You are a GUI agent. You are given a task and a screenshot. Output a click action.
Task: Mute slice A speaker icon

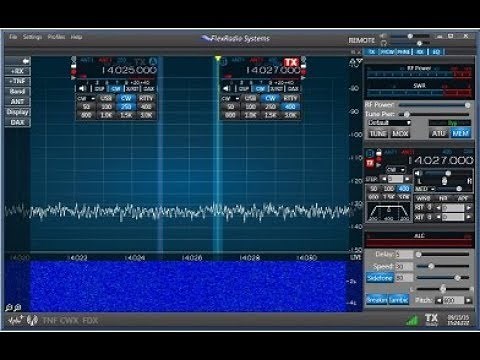pyautogui.click(x=82, y=89)
